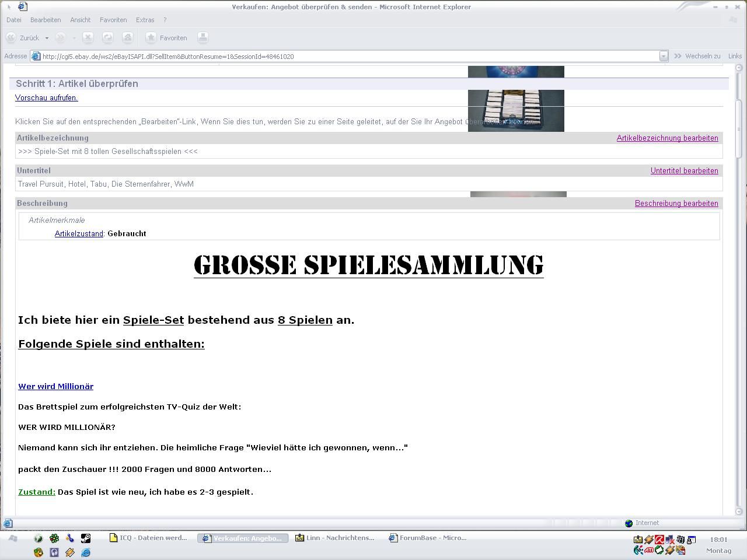Open the Favoriten star toolbar button
This screenshot has height=560, width=747.
(x=166, y=38)
